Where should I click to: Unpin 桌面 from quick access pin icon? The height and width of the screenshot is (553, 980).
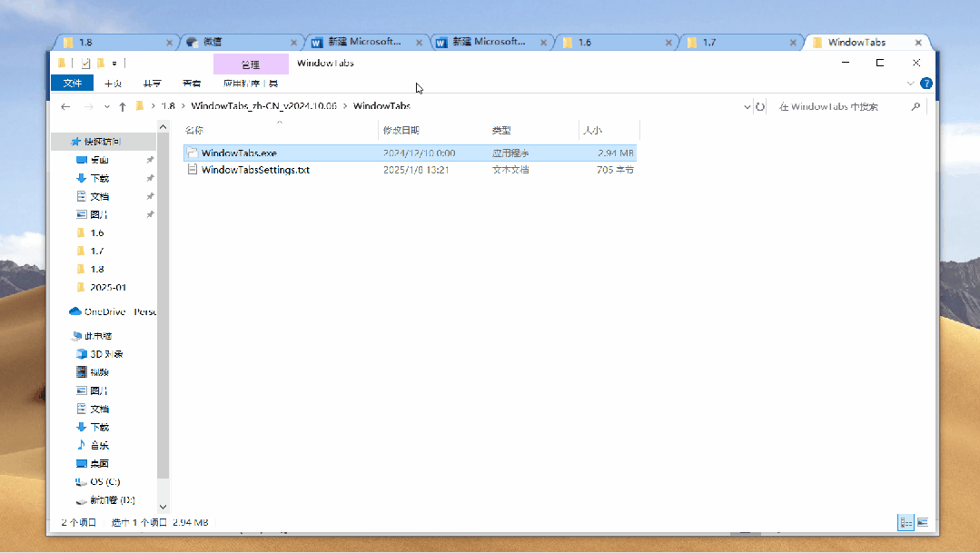coord(150,160)
